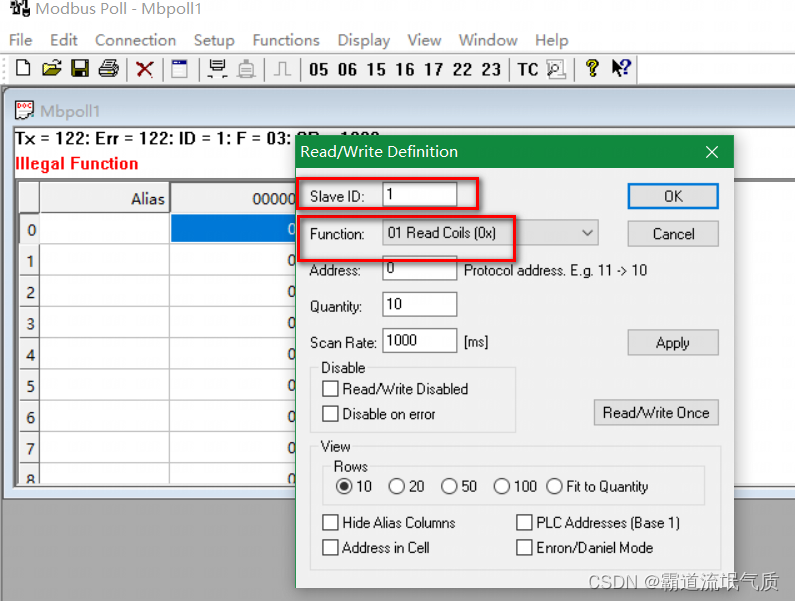Click the Modbus Poll application title icon
Image resolution: width=795 pixels, height=601 pixels.
(x=20, y=8)
